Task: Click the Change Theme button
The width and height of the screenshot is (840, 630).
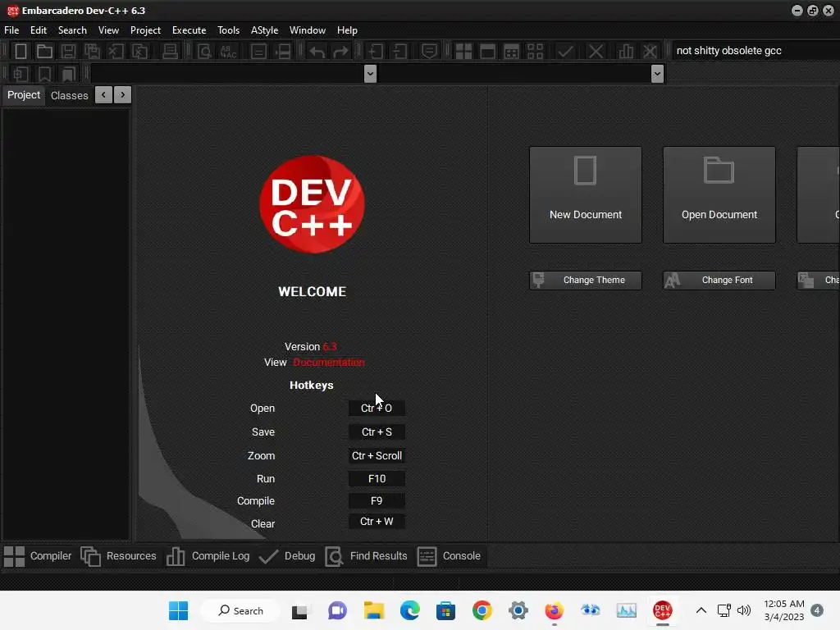Action: (586, 281)
